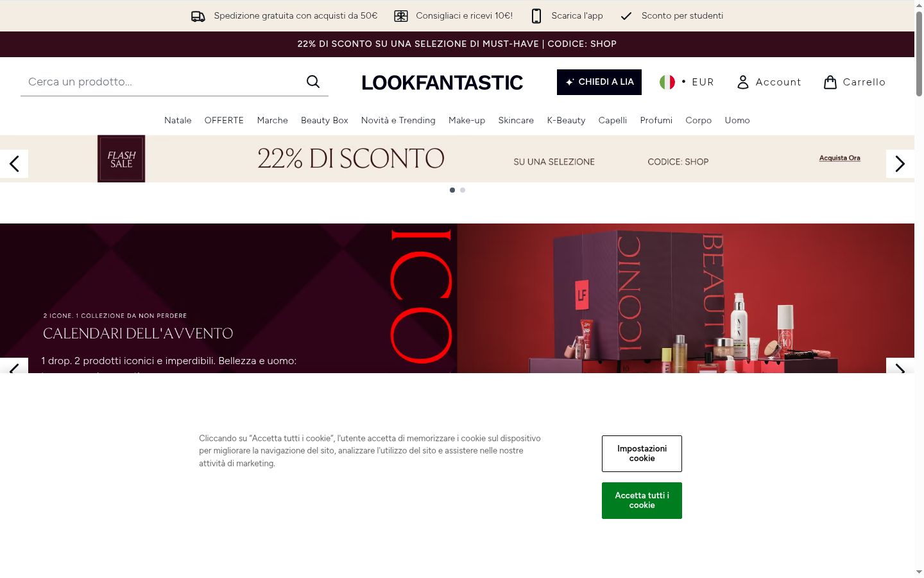Click the Account person icon
This screenshot has width=924, height=578.
pyautogui.click(x=743, y=82)
